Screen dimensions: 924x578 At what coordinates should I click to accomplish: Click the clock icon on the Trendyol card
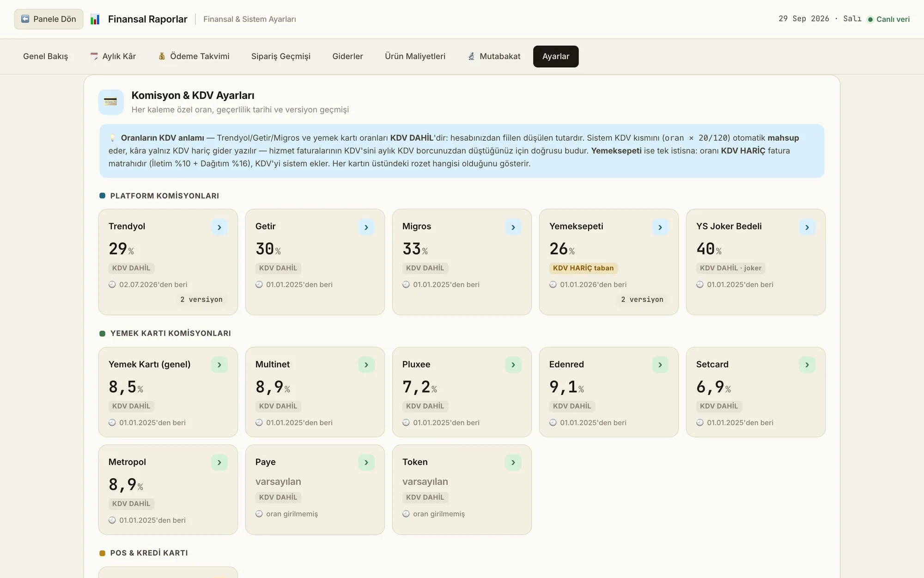[x=112, y=284]
